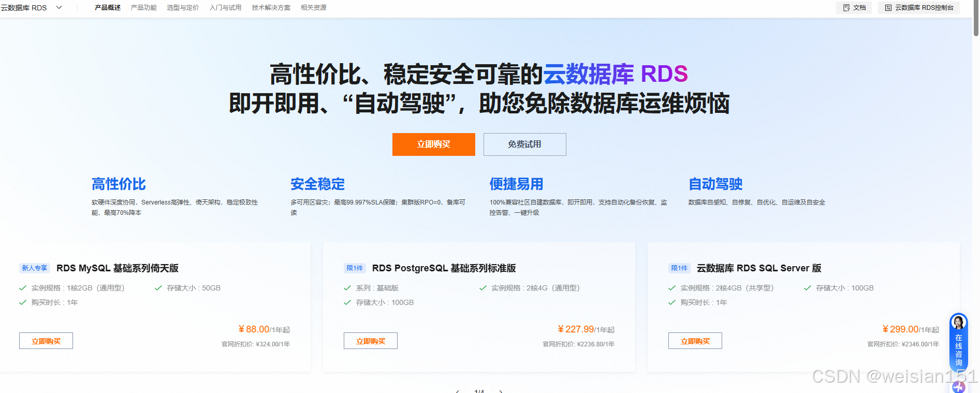Click the 限1件 tag on PostgreSQL card
This screenshot has width=980, height=393.
(355, 268)
